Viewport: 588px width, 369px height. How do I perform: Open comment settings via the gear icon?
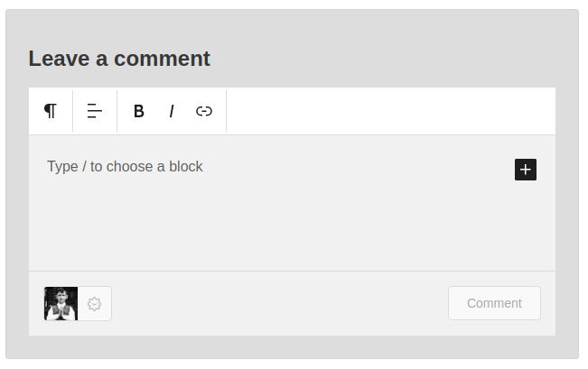pyautogui.click(x=95, y=304)
